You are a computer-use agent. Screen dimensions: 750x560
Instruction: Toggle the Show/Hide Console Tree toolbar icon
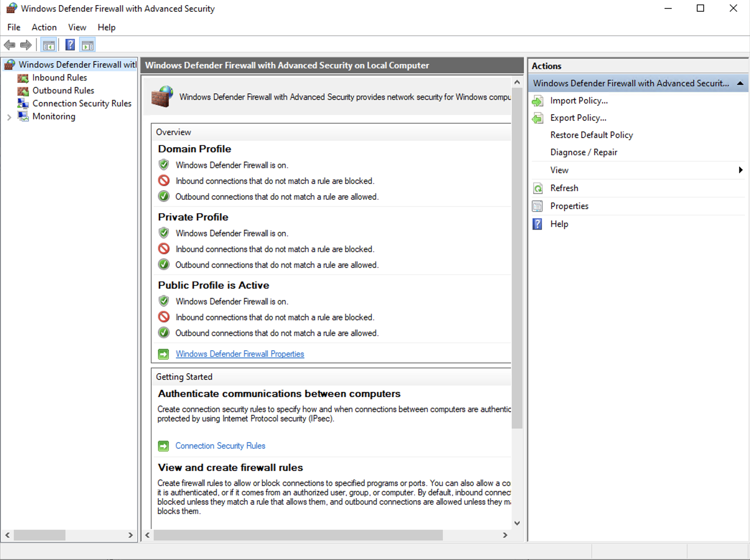click(x=49, y=45)
